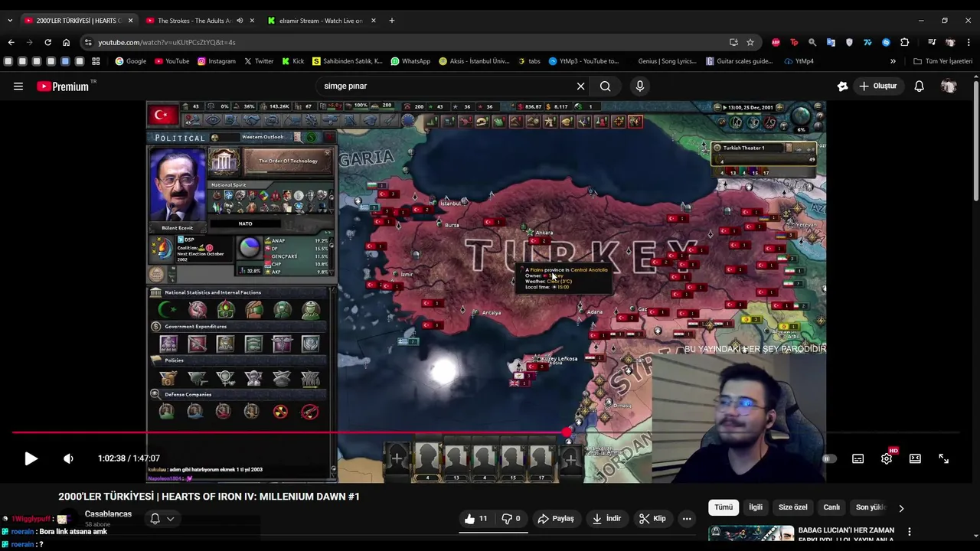This screenshot has width=980, height=551.
Task: Go back with the browser back arrow
Action: [11, 42]
